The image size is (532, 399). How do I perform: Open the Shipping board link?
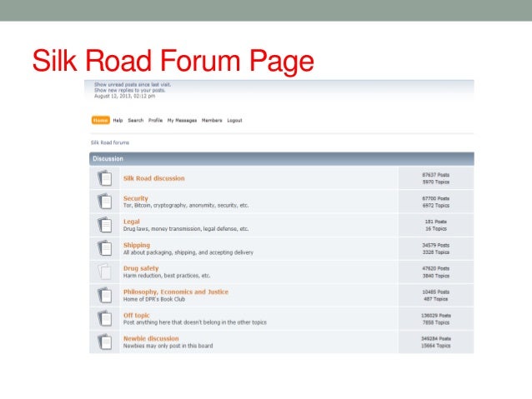(x=137, y=245)
